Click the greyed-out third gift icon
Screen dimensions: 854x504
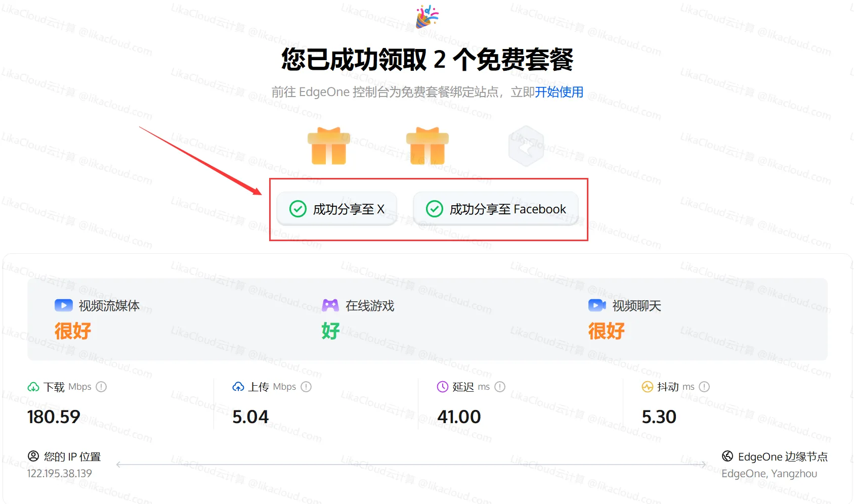pos(526,146)
